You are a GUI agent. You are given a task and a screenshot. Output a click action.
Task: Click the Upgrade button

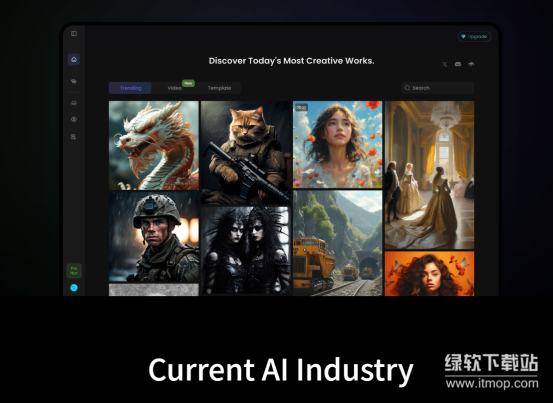coord(474,37)
